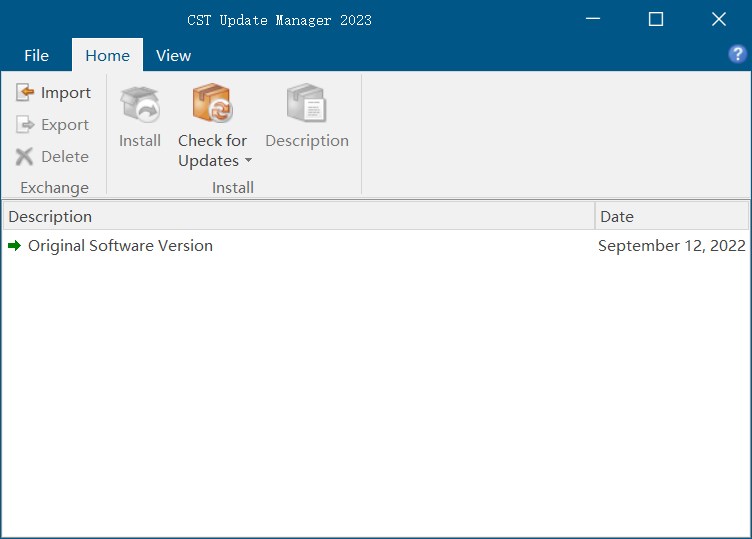Sort by the Description column header
The image size is (752, 539).
tap(299, 216)
